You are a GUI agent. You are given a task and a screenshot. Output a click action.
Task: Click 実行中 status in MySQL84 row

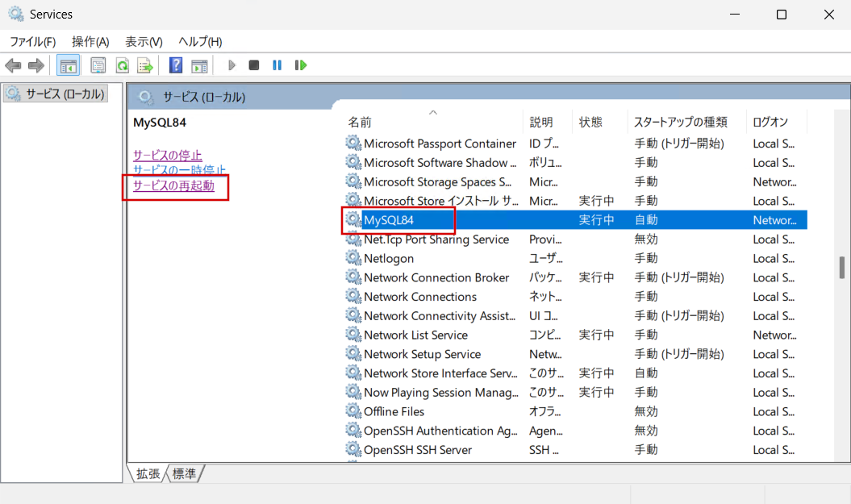596,219
